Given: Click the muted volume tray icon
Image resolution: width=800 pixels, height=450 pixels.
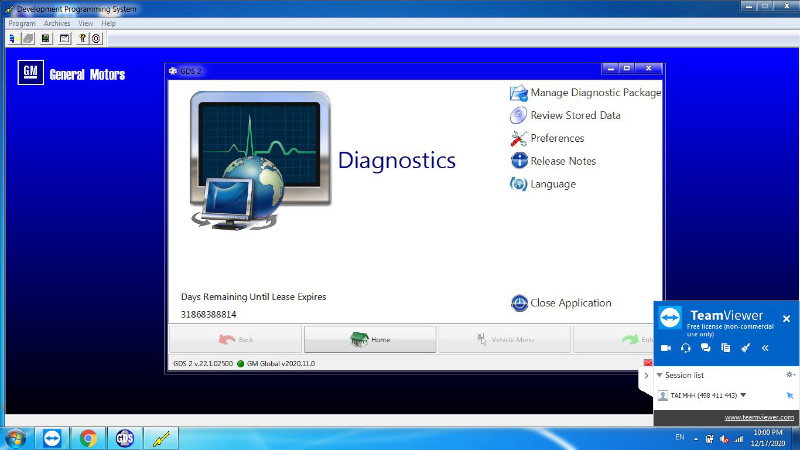Looking at the screenshot, I should 724,439.
